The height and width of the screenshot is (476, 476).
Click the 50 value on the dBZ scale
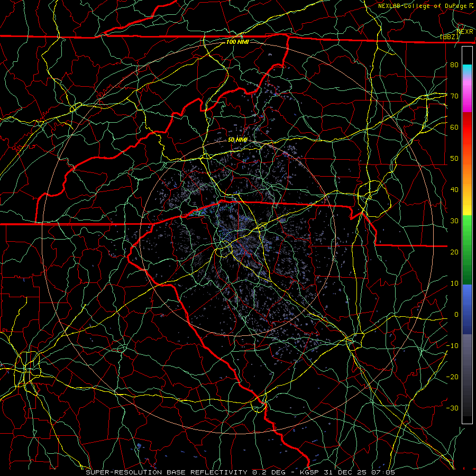(x=454, y=159)
